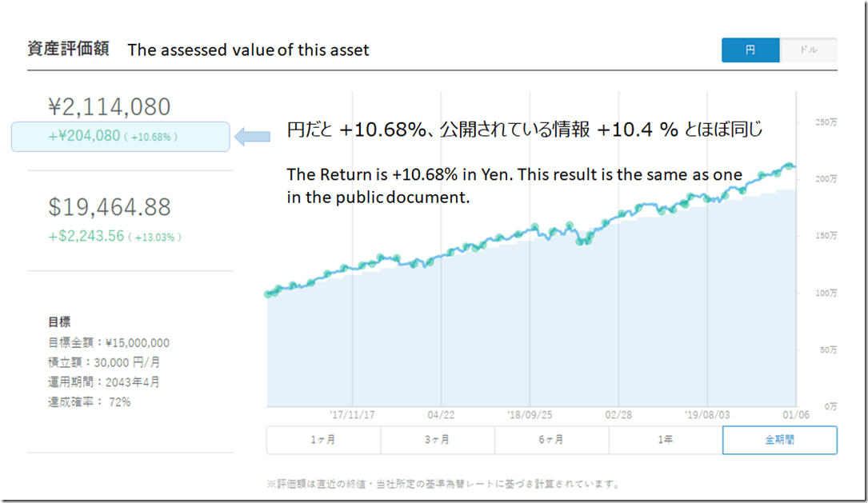Click the highlighted +¥204,080 gain box
The width and height of the screenshot is (868, 503).
click(120, 137)
